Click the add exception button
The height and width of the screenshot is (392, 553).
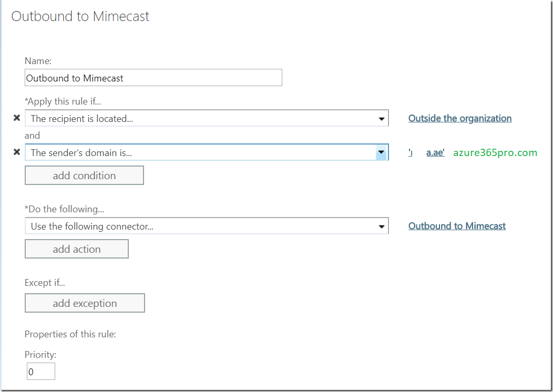tap(85, 303)
